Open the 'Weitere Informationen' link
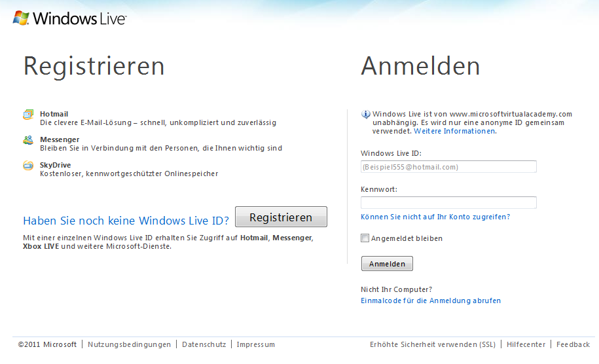599x364 pixels. coord(455,131)
